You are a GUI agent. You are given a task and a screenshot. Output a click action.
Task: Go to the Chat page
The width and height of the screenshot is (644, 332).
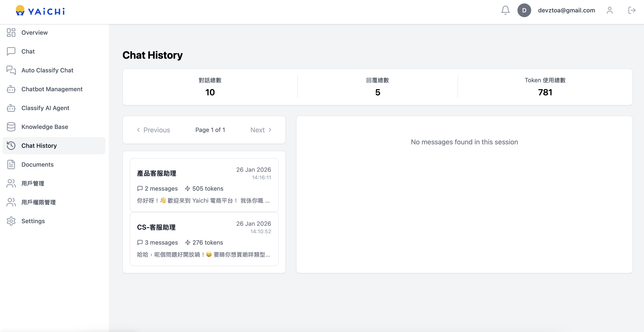(x=54, y=51)
